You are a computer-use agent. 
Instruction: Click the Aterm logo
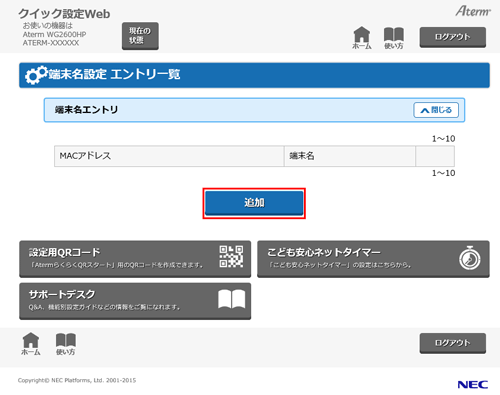click(x=473, y=11)
